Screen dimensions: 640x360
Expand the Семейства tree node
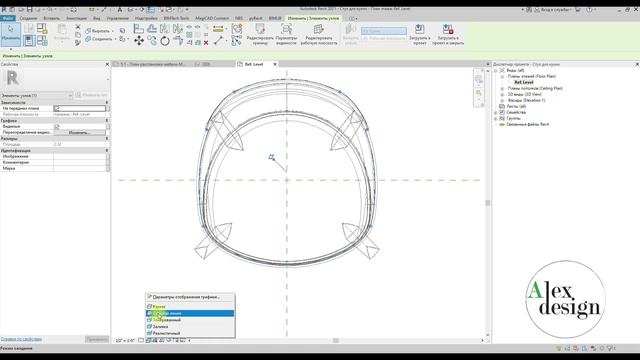point(496,112)
